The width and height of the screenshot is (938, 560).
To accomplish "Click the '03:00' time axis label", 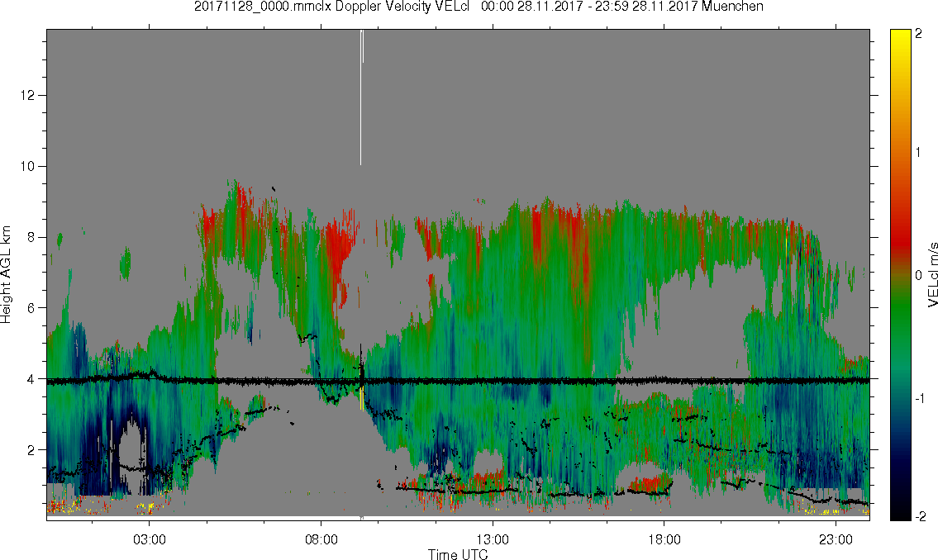I will pos(149,539).
